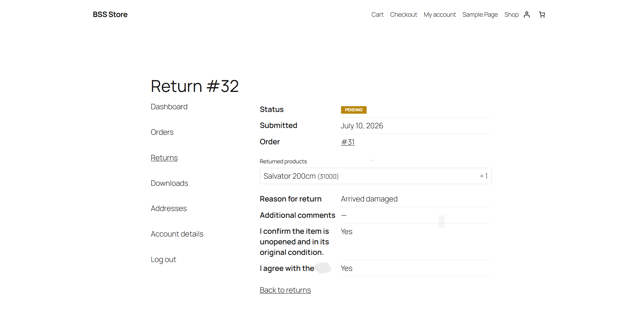The image size is (644, 309).
Task: Open the shopping cart icon
Action: tap(542, 14)
